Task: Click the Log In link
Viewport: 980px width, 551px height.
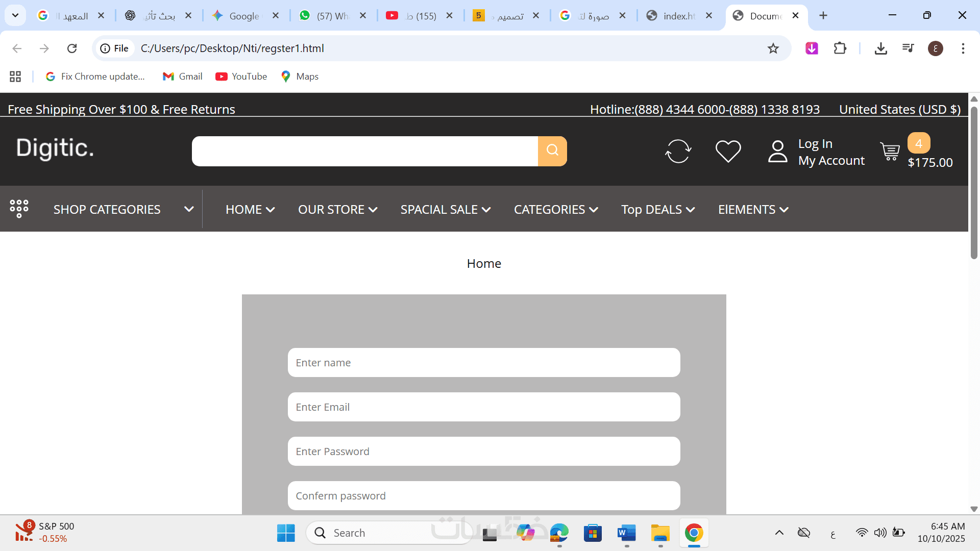Action: (815, 144)
